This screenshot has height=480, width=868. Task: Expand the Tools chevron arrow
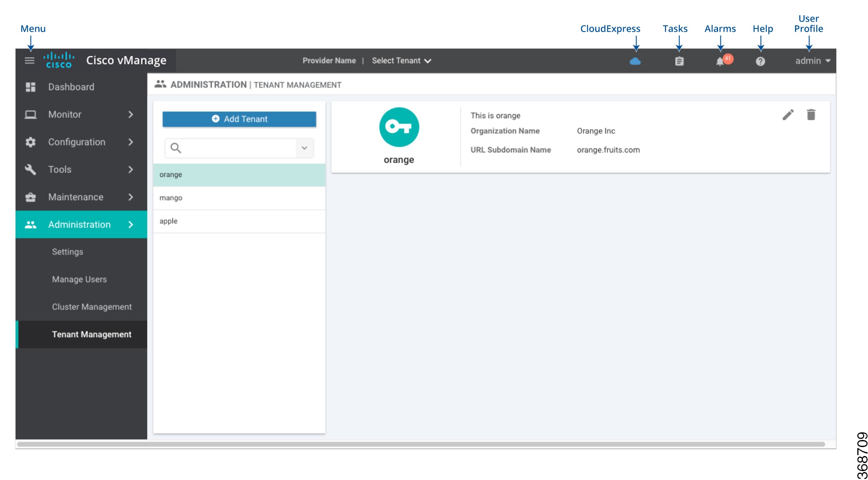pos(130,169)
